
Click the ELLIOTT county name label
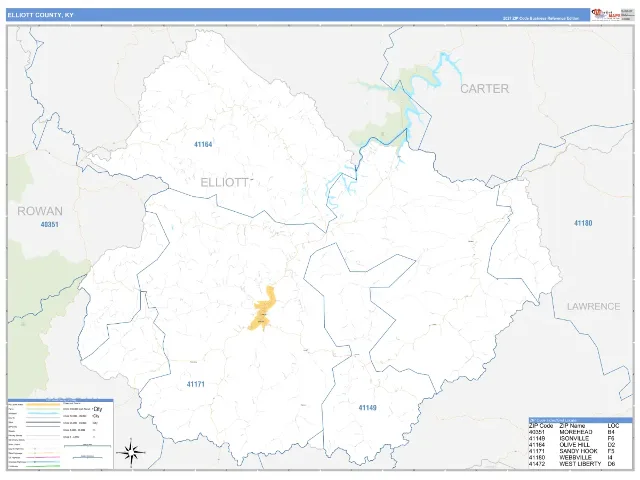[x=224, y=182]
